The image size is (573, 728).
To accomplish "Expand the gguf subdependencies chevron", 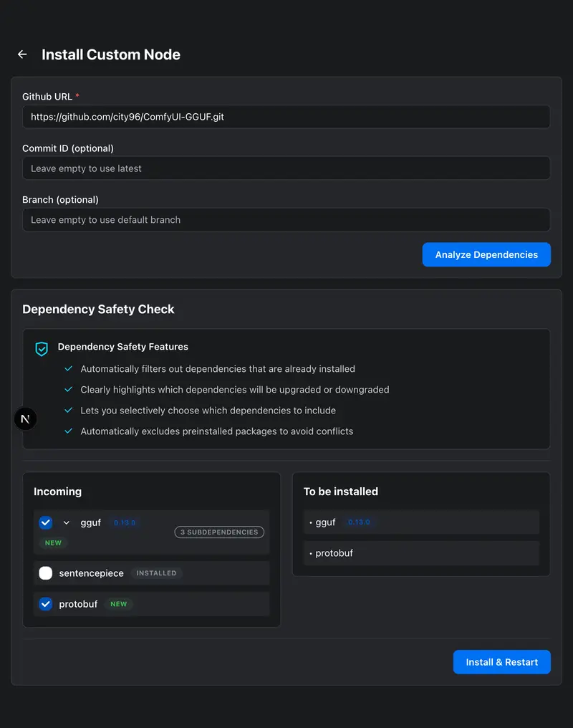I will pos(67,523).
